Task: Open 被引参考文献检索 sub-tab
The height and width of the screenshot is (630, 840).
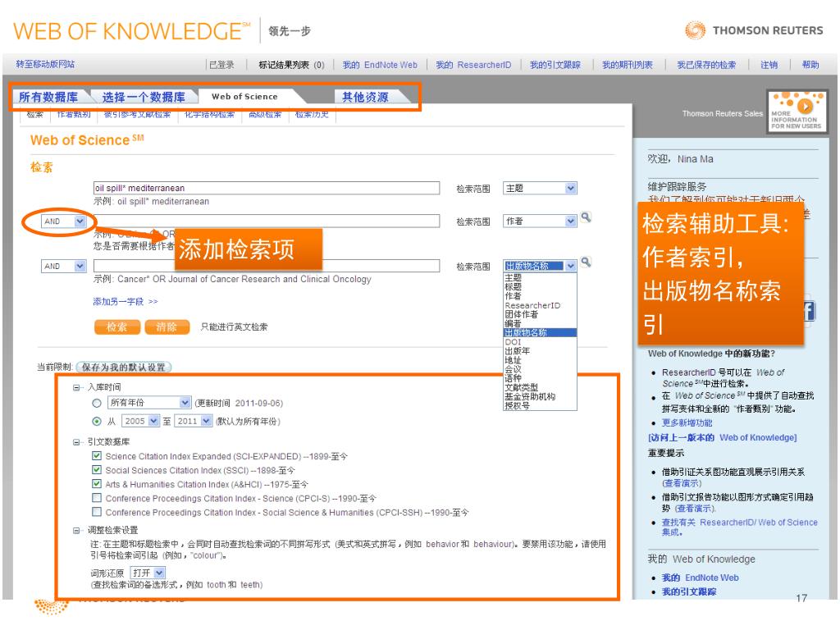Action: pos(137,114)
